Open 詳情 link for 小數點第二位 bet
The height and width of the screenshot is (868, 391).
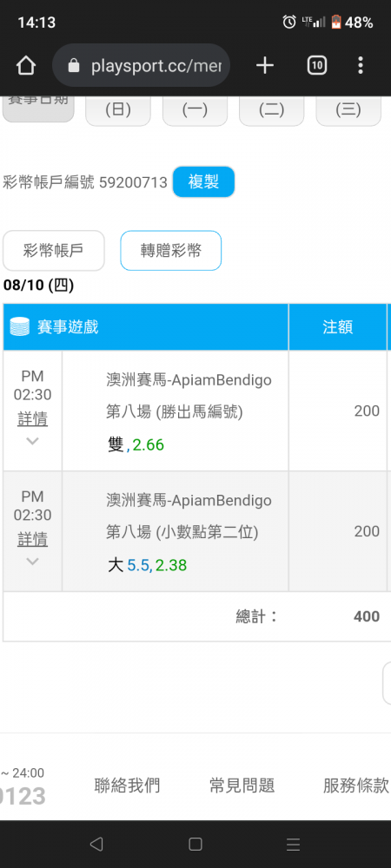pyautogui.click(x=33, y=539)
